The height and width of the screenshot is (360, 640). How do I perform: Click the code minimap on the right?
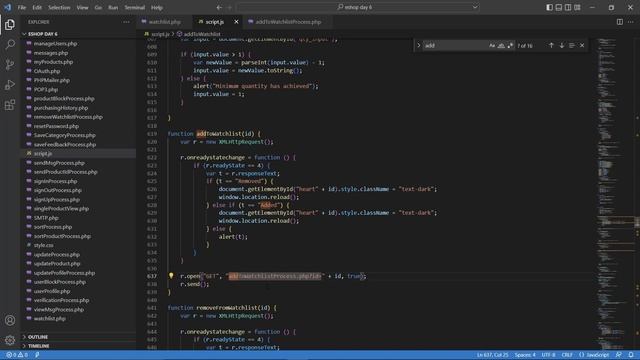(x=615, y=193)
